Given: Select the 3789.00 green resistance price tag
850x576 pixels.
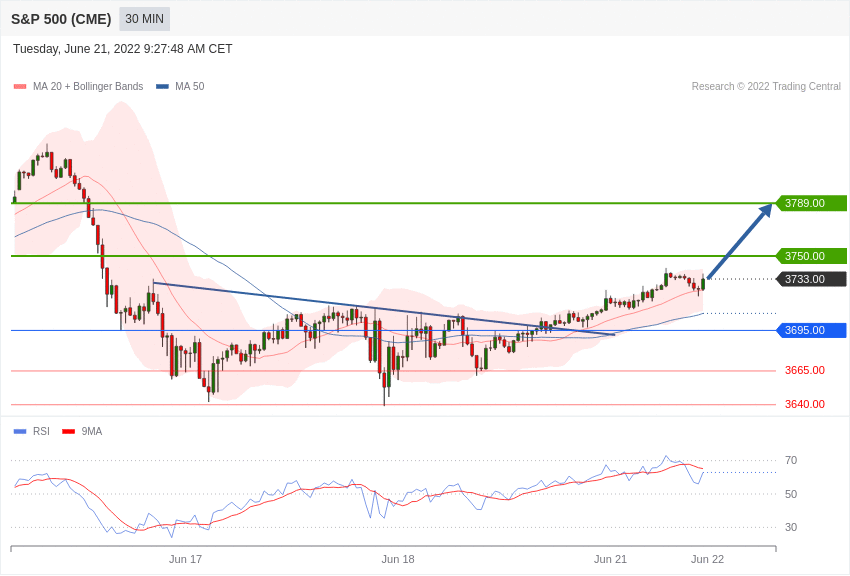Looking at the screenshot, I should 811,203.
